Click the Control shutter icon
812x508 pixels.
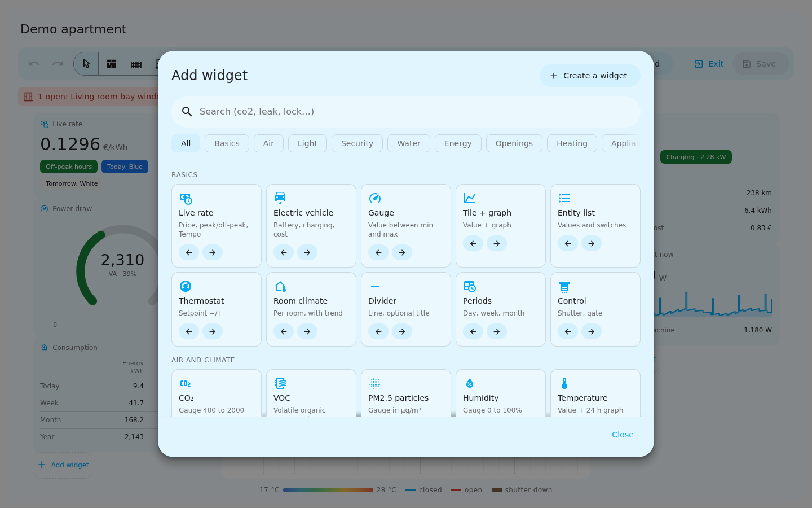pyautogui.click(x=564, y=286)
